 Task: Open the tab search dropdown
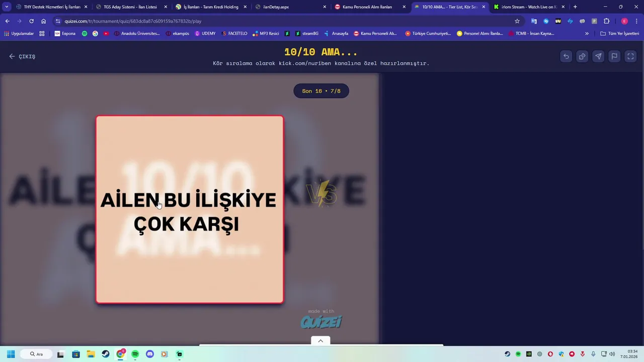[x=7, y=7]
